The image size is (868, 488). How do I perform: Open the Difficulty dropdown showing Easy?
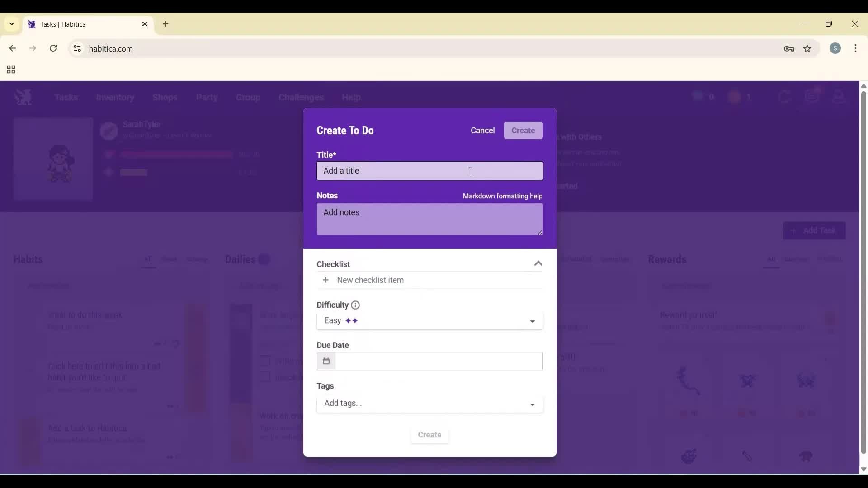pos(429,321)
